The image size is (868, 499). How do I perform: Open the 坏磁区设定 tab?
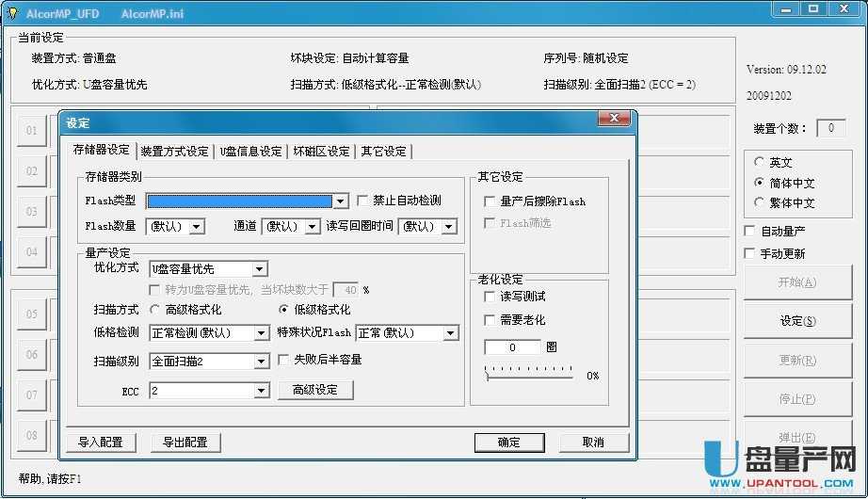click(321, 152)
